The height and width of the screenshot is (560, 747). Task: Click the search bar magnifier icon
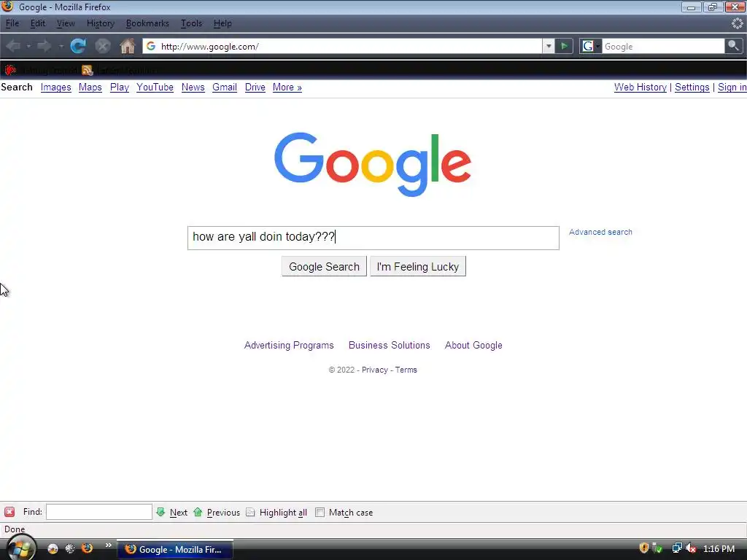tap(734, 46)
